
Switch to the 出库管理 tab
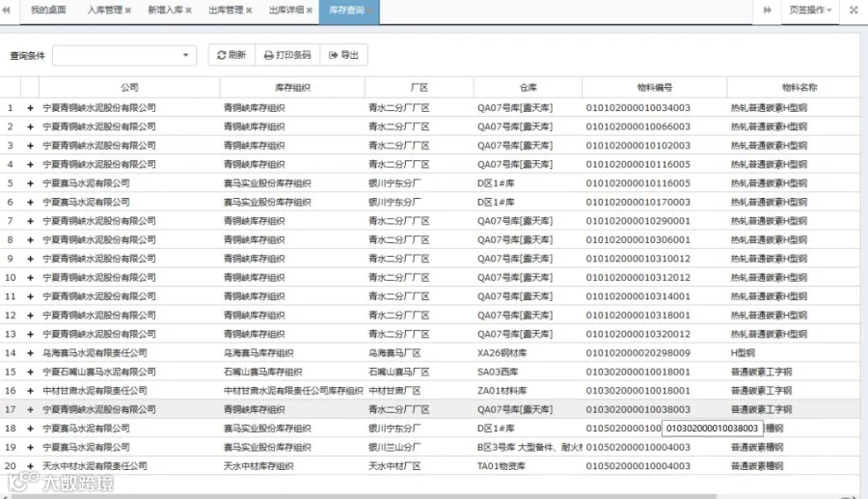click(x=226, y=10)
